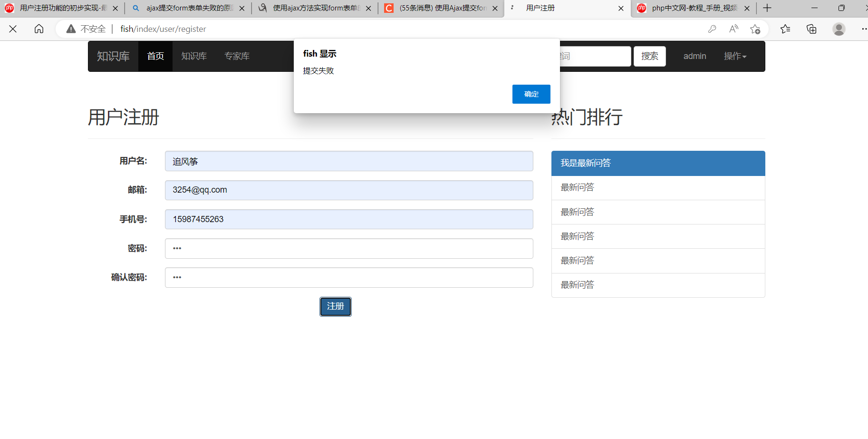This screenshot has height=439, width=868.
Task: Click the 不安全 warning icon
Action: (x=71, y=29)
